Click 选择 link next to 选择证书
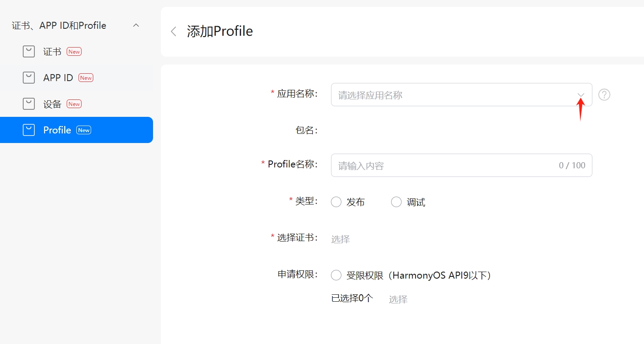 click(x=341, y=239)
